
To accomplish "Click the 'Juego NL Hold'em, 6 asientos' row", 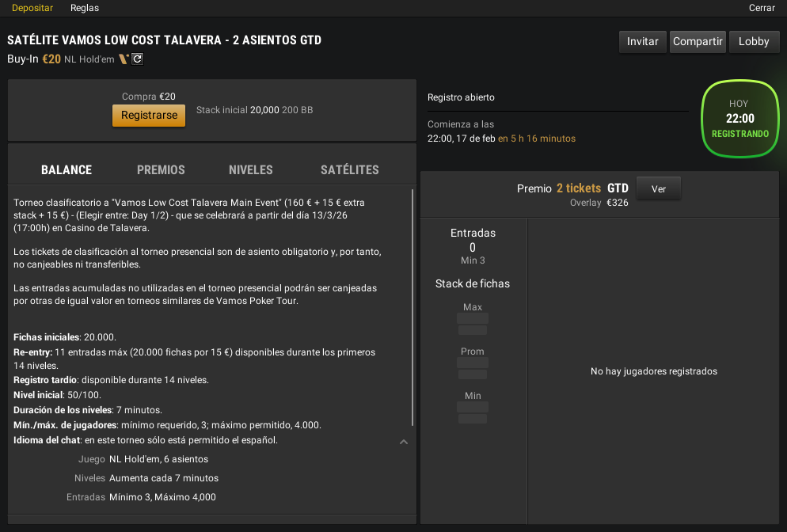I will (143, 459).
